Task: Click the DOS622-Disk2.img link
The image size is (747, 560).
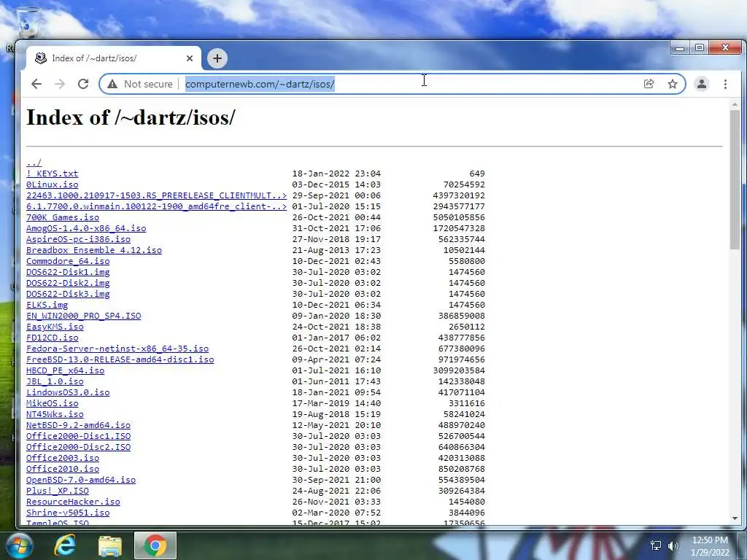Action: point(68,284)
